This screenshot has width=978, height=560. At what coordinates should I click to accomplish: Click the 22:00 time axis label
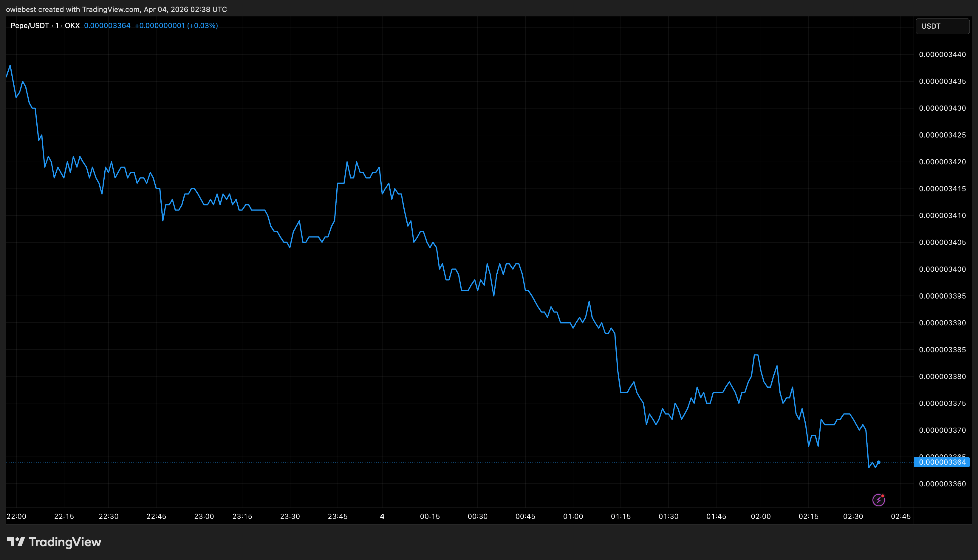[16, 516]
